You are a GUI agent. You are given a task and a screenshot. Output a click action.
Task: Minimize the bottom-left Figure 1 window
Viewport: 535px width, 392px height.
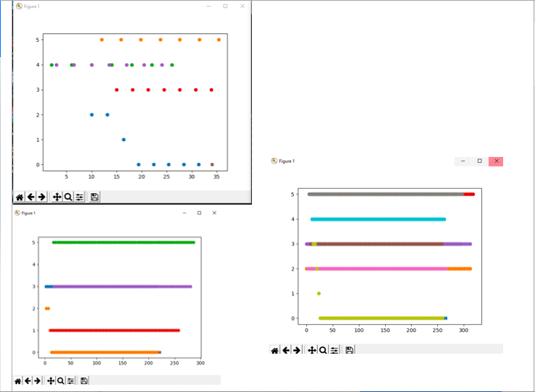tap(185, 213)
